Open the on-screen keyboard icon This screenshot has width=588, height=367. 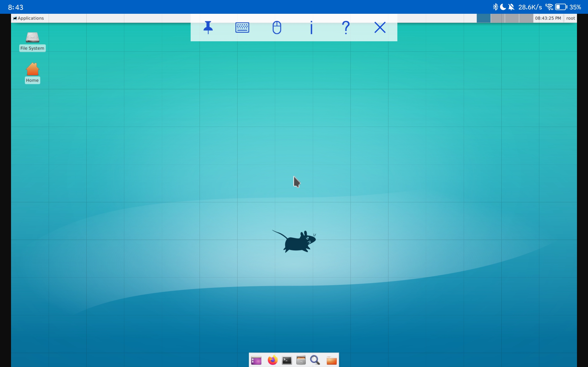coord(242,28)
